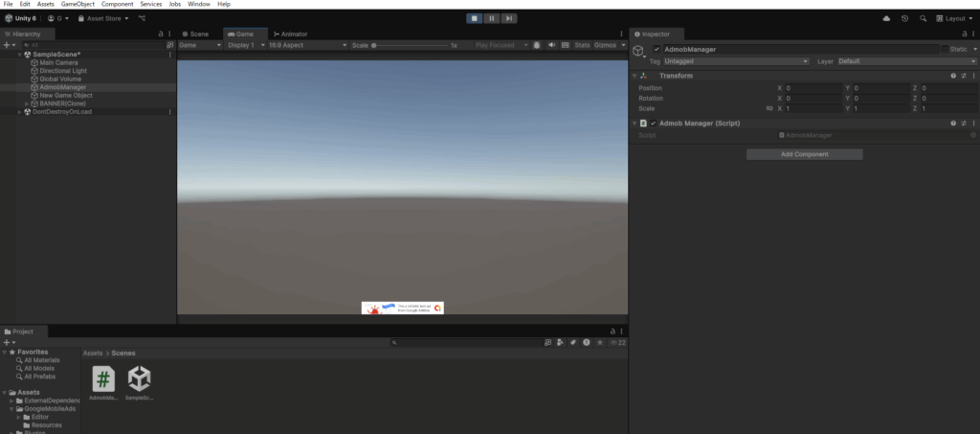Click the Step frame button

pos(509,18)
